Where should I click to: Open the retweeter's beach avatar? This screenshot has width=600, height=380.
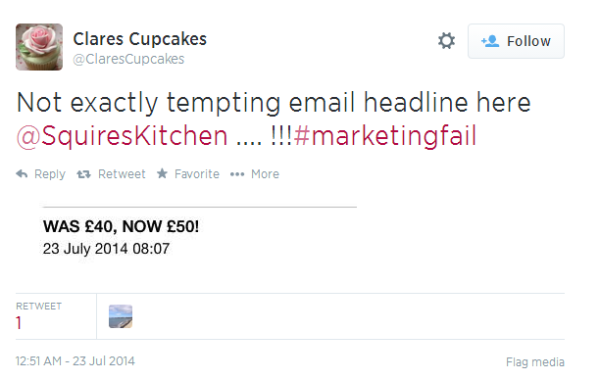click(x=121, y=316)
